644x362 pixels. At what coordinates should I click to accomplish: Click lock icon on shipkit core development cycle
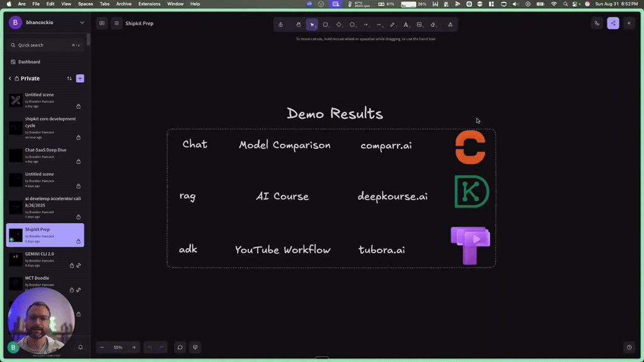pos(79,138)
